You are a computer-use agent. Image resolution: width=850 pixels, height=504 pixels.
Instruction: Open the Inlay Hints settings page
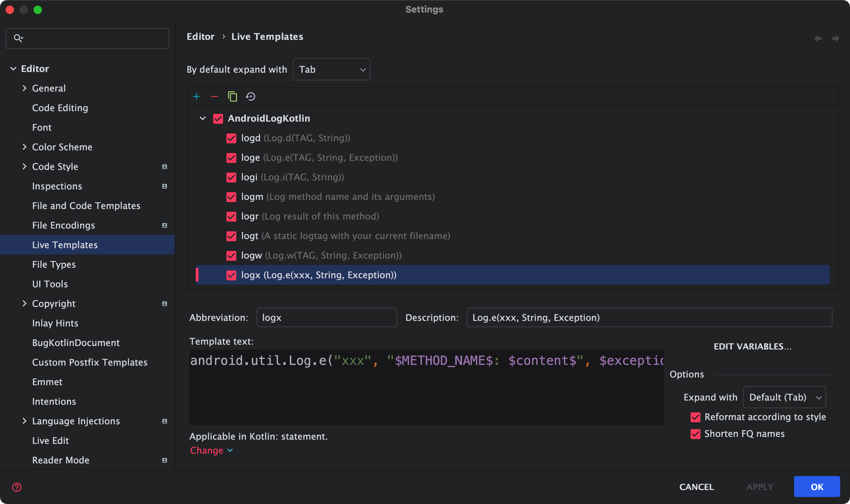[55, 323]
